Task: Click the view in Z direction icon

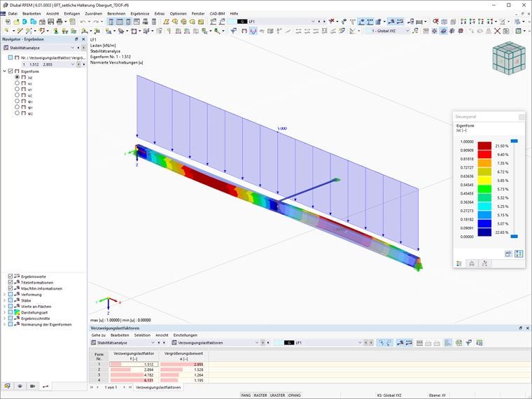Action: click(480, 22)
